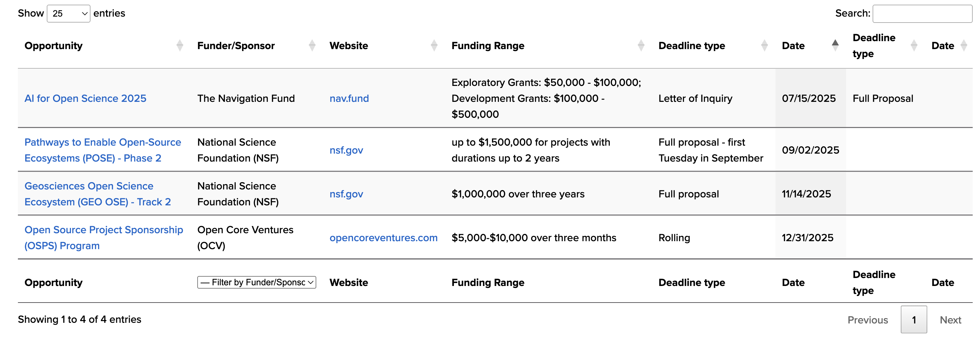This screenshot has height=349, width=980.
Task: Sort the rightmost Date column using its arrows
Action: click(x=963, y=45)
